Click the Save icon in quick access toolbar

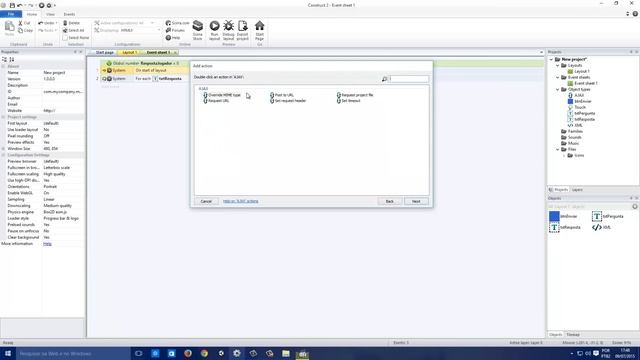pyautogui.click(x=12, y=5)
